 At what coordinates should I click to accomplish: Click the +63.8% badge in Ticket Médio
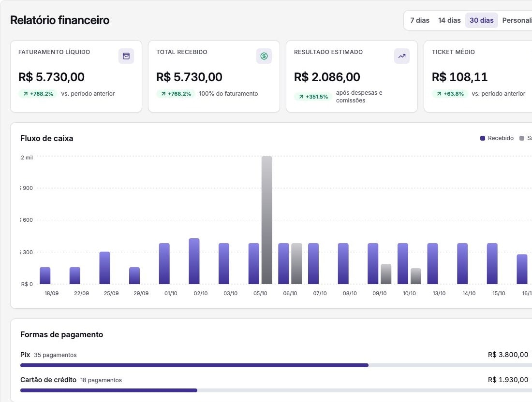tap(450, 94)
